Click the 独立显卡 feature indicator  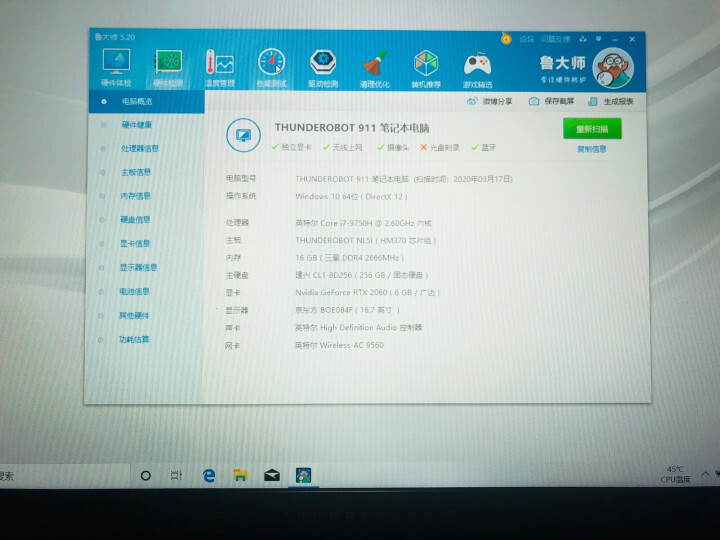[291, 147]
